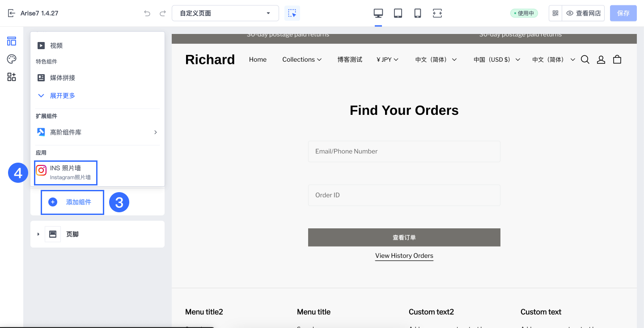Open the ¥ JPY currency dropdown
This screenshot has height=328, width=644.
[x=387, y=59]
